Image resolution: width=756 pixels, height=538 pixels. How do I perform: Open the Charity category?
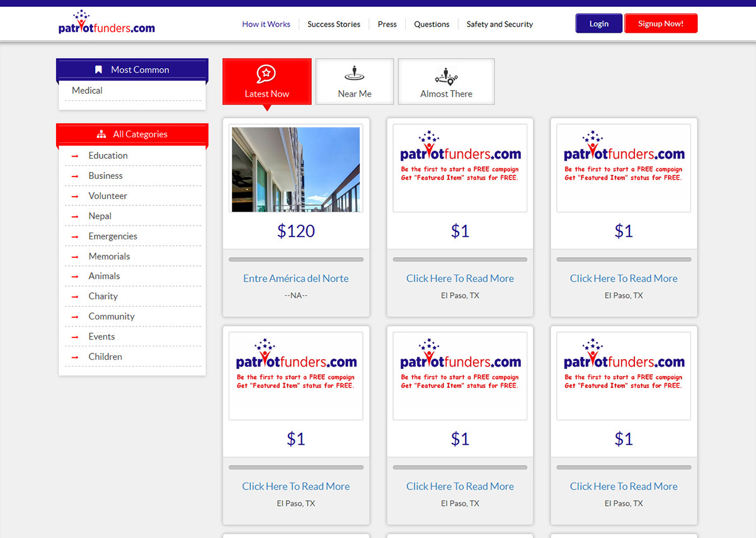103,296
